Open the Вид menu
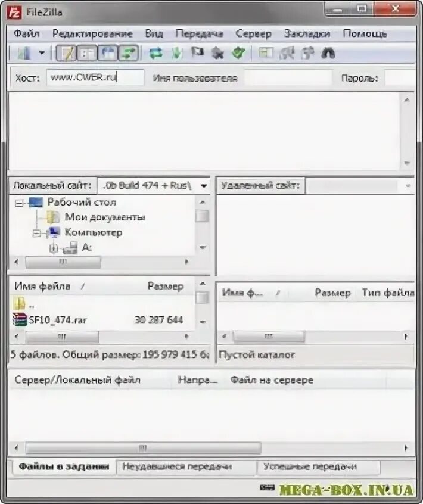Image resolution: width=423 pixels, height=504 pixels. click(154, 33)
